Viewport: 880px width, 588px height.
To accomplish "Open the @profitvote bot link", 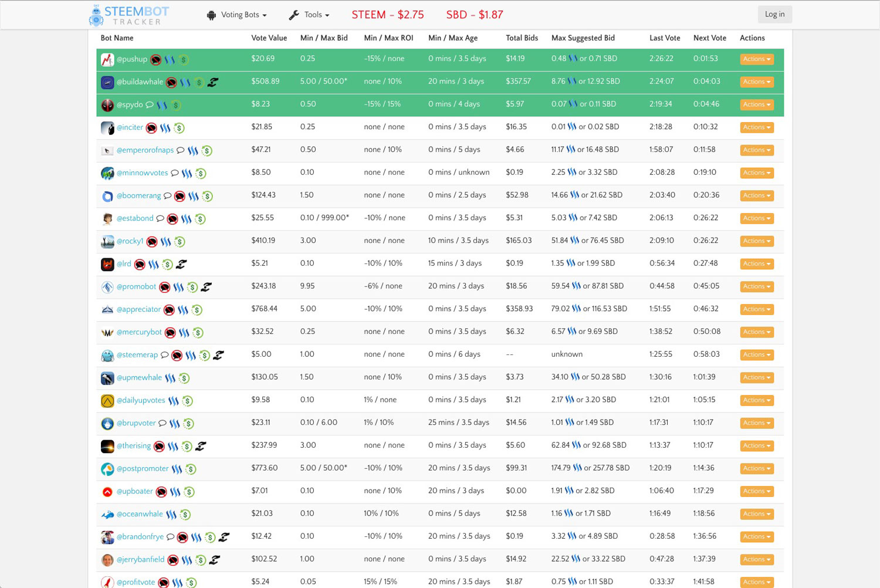I will pyautogui.click(x=136, y=582).
